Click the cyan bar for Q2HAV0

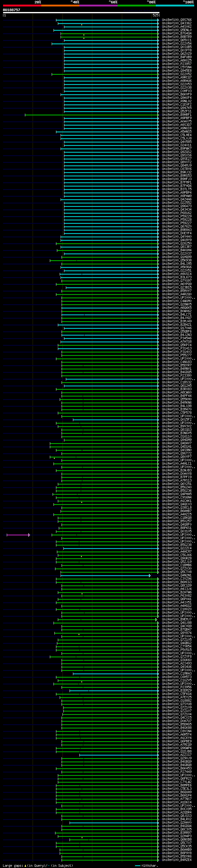[115, 823]
